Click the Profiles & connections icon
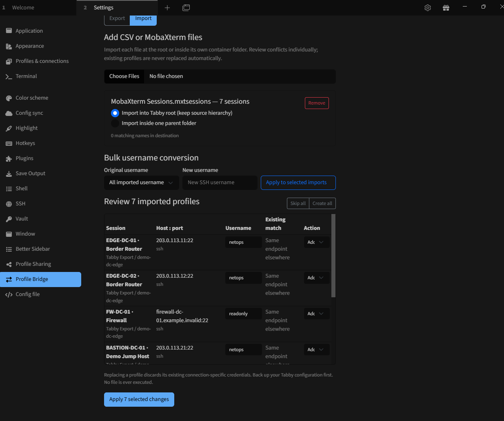The image size is (504, 421). (x=9, y=61)
